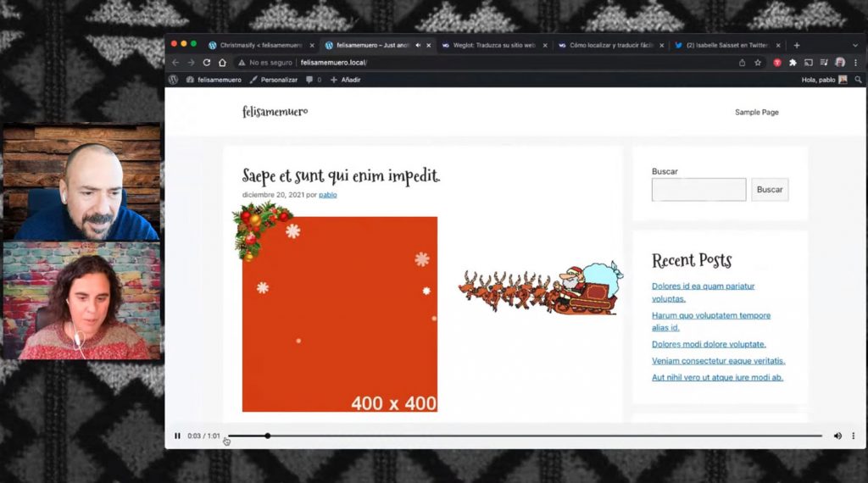
Task: Click the Buscar search input field
Action: click(698, 190)
